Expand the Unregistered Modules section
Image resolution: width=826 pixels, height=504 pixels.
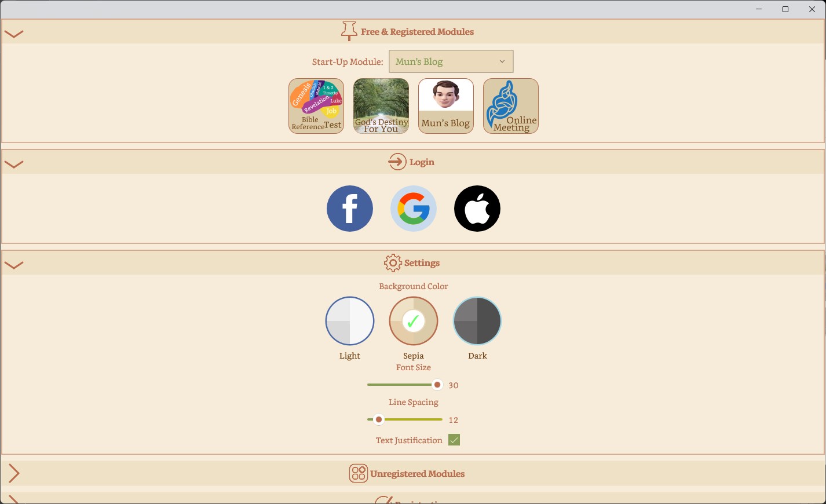pos(14,473)
